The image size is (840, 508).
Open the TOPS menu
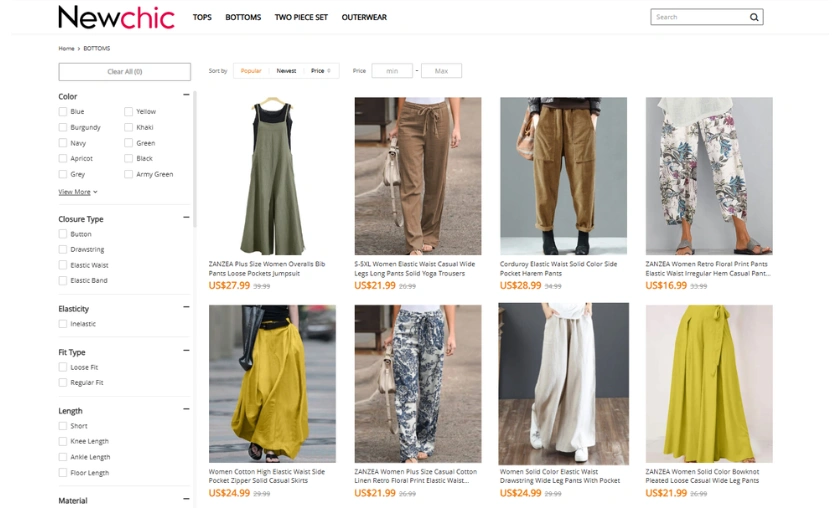click(202, 17)
